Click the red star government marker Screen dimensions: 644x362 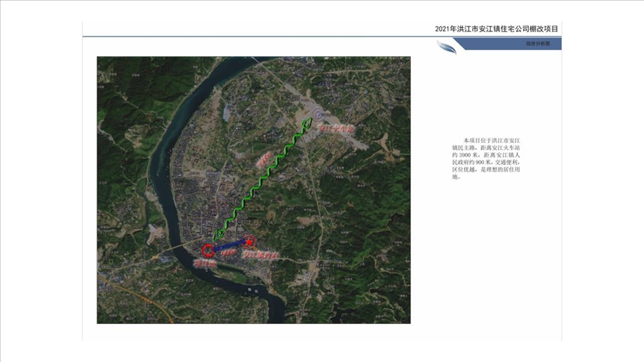click(249, 242)
